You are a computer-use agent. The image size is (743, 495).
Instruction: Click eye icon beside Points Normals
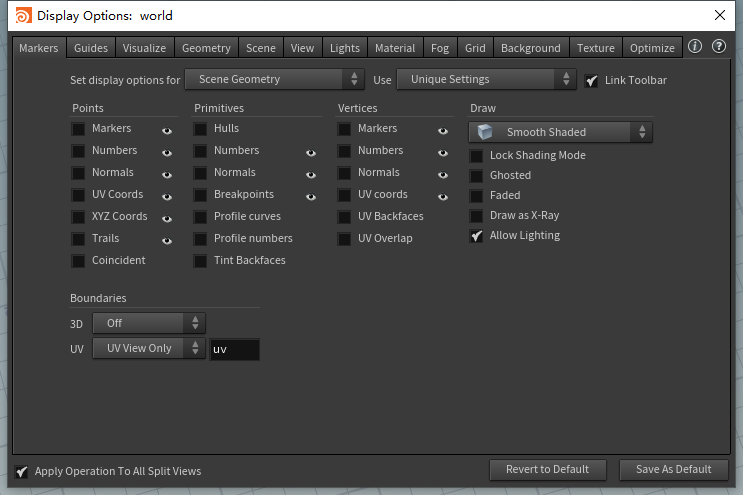[167, 174]
